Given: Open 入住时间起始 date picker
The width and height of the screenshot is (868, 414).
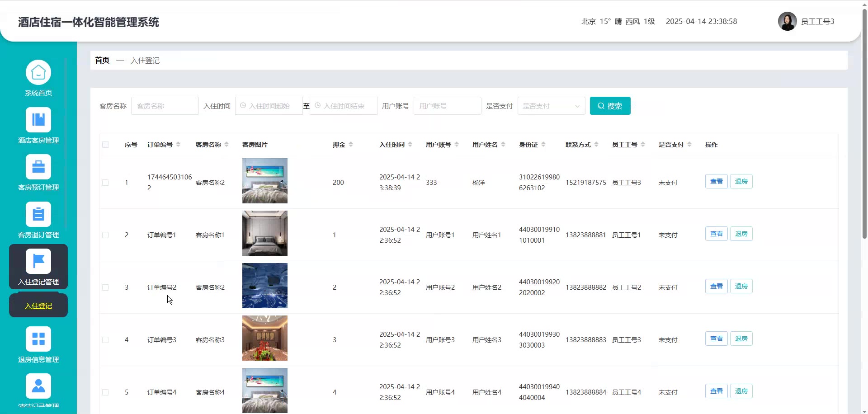Looking at the screenshot, I should click(x=269, y=106).
